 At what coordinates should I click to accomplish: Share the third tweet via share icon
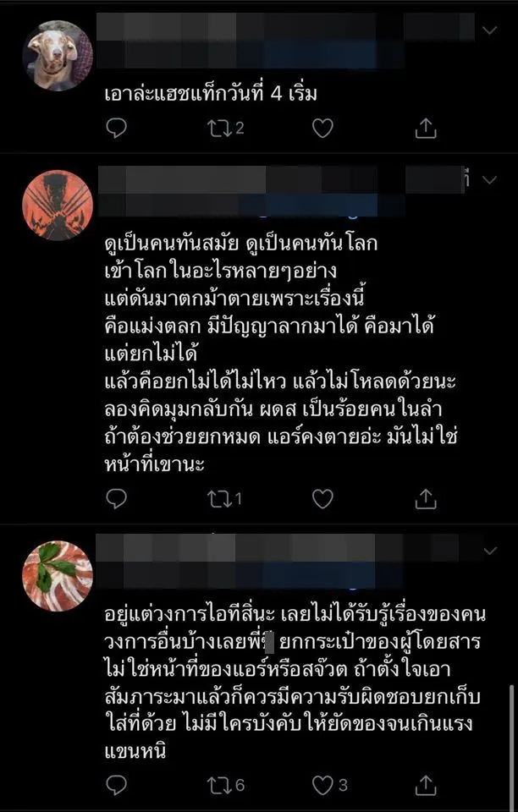pos(426,785)
